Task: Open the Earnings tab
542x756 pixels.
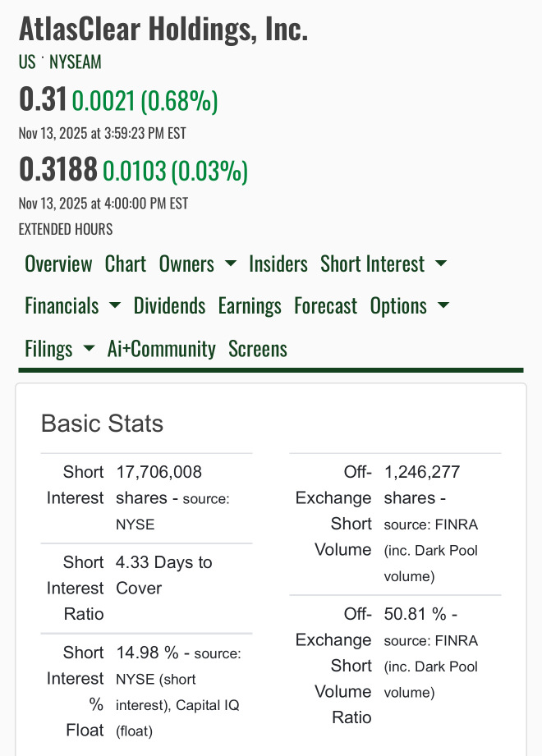Action: pyautogui.click(x=250, y=306)
